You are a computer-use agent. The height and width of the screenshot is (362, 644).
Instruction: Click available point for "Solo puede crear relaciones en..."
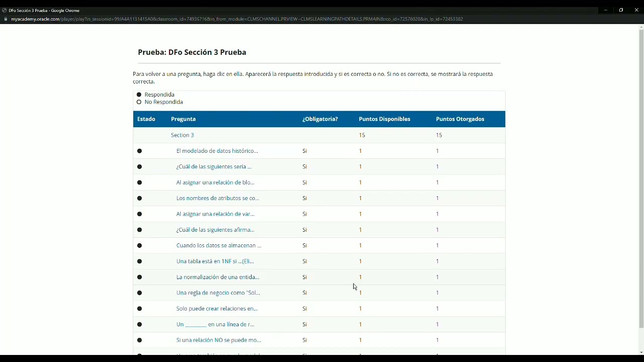pos(360,309)
